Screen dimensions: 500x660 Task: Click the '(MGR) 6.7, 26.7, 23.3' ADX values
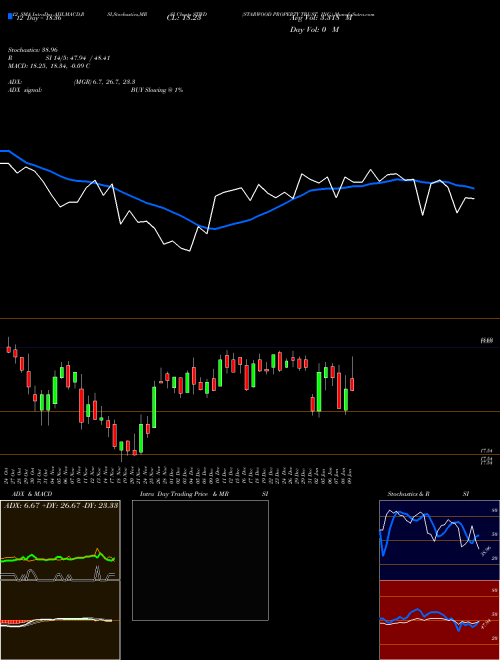(x=104, y=82)
